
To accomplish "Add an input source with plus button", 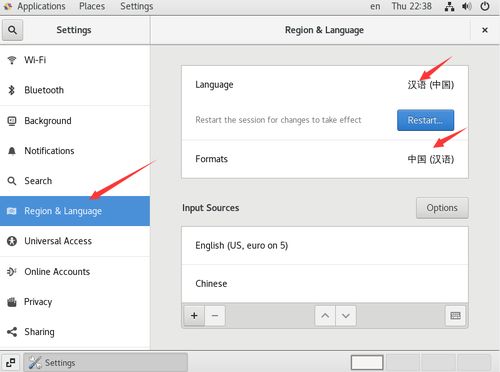I will pyautogui.click(x=194, y=315).
